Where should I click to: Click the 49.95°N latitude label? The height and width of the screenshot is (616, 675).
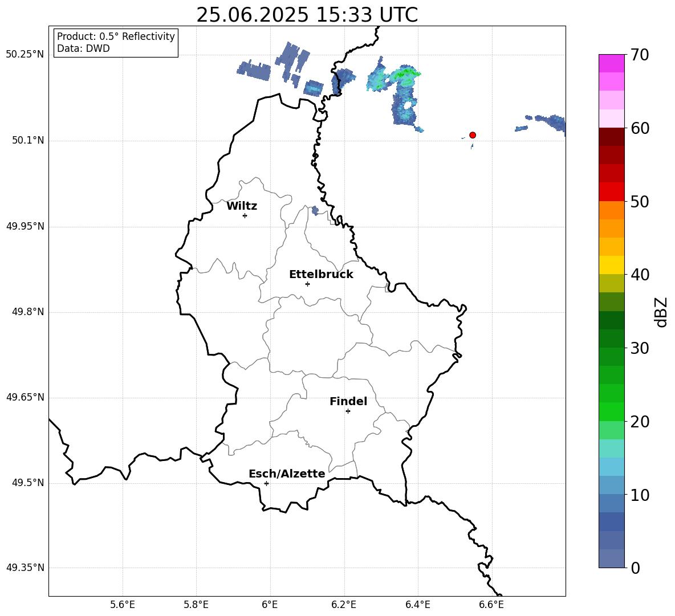click(x=25, y=226)
